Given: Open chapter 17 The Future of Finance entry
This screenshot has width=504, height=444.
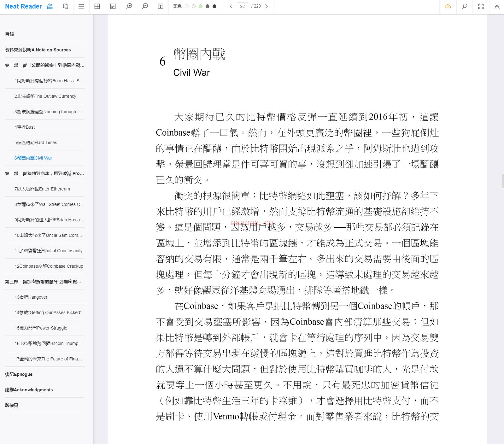Looking at the screenshot, I should click(45, 359).
